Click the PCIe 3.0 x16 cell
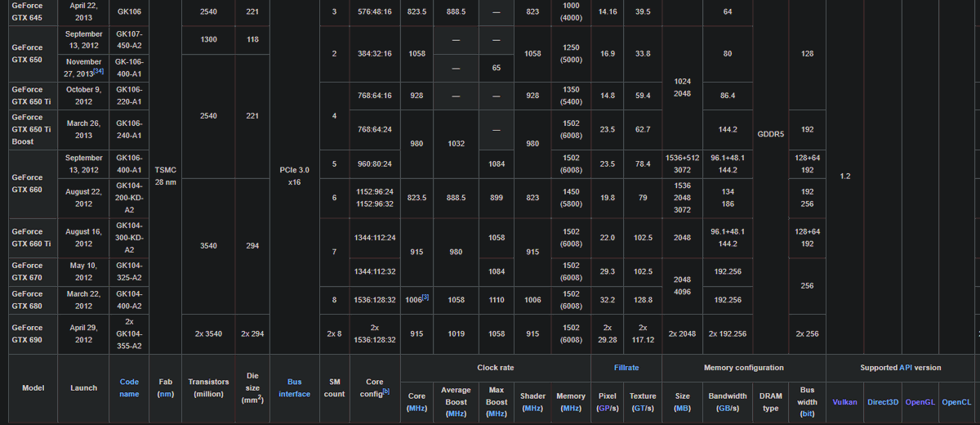This screenshot has width=980, height=425. pos(294,177)
